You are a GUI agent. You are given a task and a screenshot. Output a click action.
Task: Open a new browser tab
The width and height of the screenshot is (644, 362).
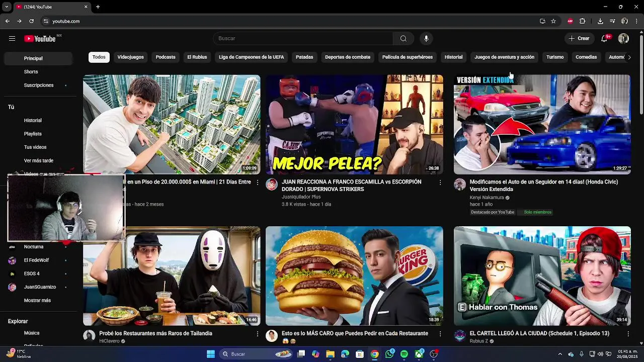98,7
